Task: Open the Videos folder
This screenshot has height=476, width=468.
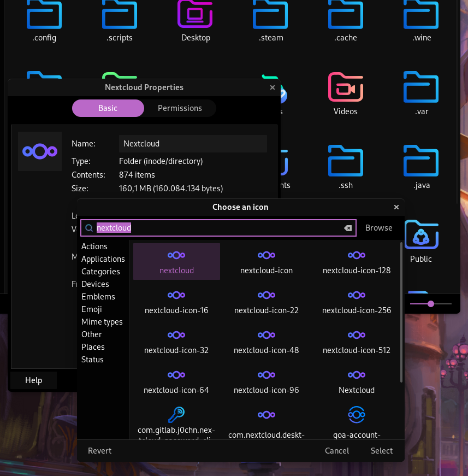Action: click(346, 93)
